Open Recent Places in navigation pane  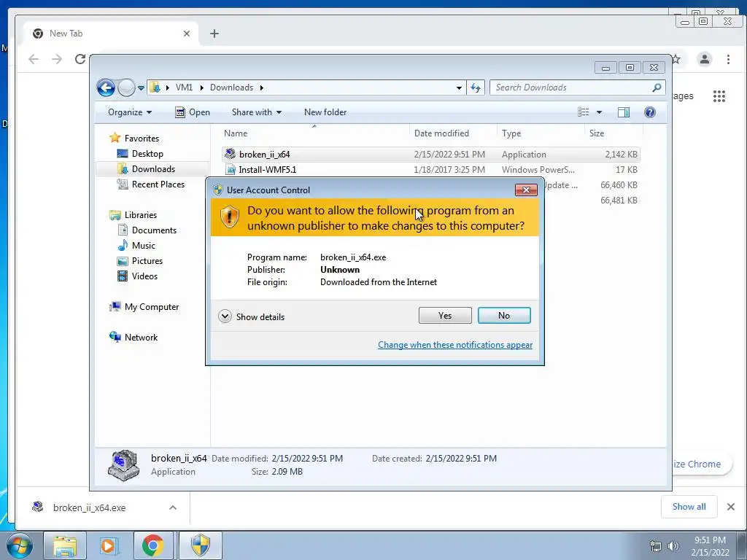[158, 184]
